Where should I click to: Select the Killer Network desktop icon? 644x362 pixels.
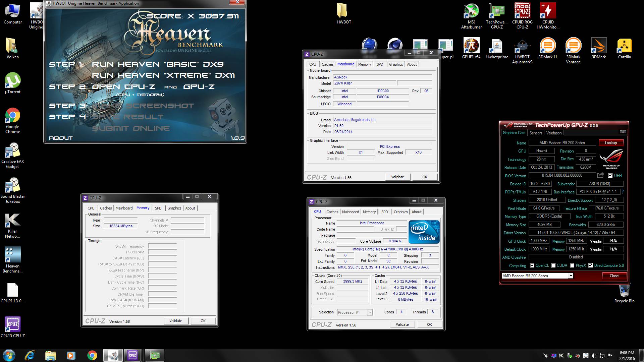[13, 225]
